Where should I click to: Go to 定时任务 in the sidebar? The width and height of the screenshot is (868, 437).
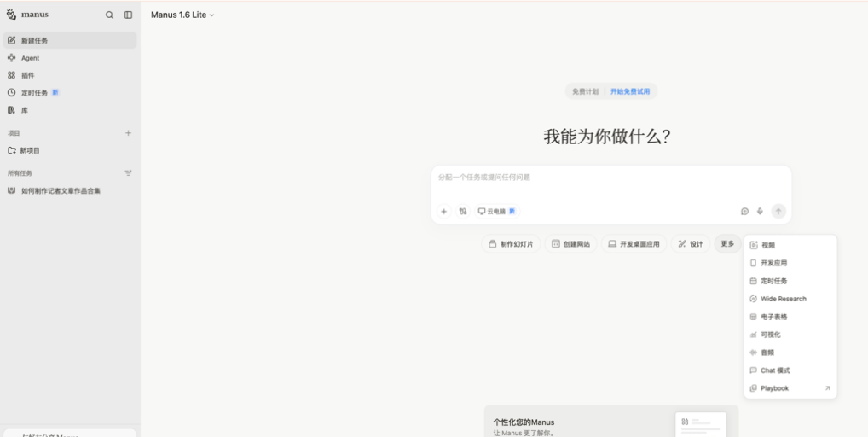pos(70,92)
